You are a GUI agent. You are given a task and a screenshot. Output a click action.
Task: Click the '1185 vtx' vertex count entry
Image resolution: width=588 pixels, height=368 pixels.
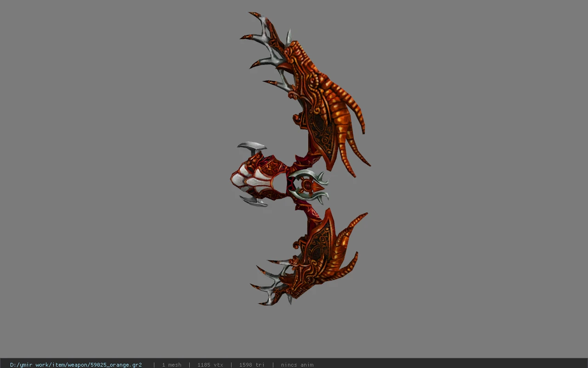(210, 365)
